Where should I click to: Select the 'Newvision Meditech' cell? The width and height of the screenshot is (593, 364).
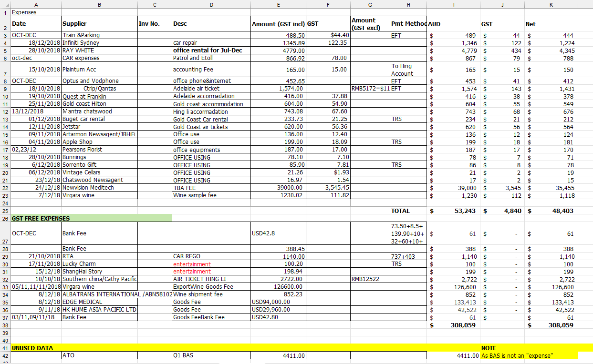coord(99,188)
